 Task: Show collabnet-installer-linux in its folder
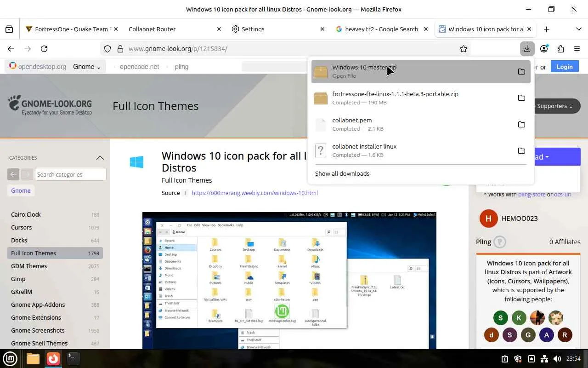pyautogui.click(x=521, y=150)
